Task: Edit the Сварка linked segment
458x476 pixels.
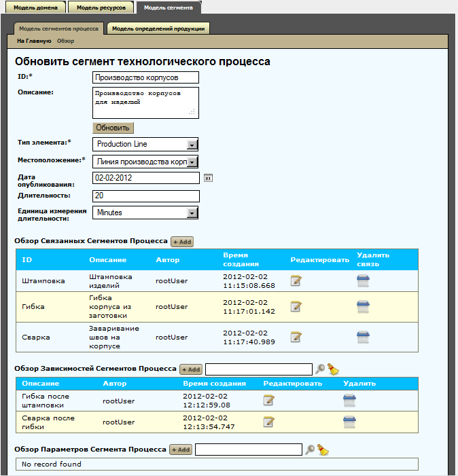Action: [296, 337]
